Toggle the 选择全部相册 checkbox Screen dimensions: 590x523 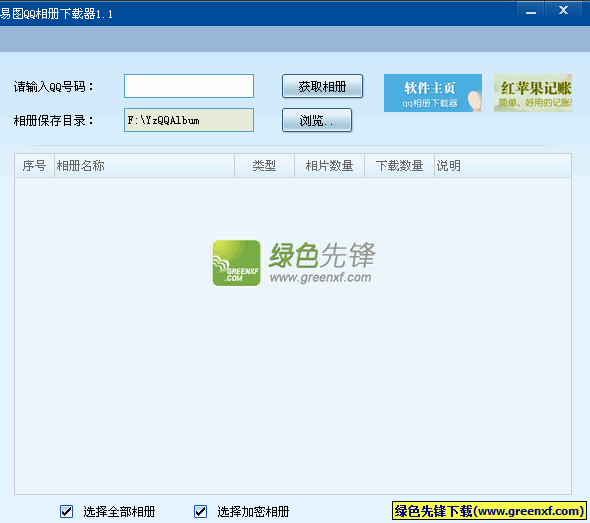[67, 511]
